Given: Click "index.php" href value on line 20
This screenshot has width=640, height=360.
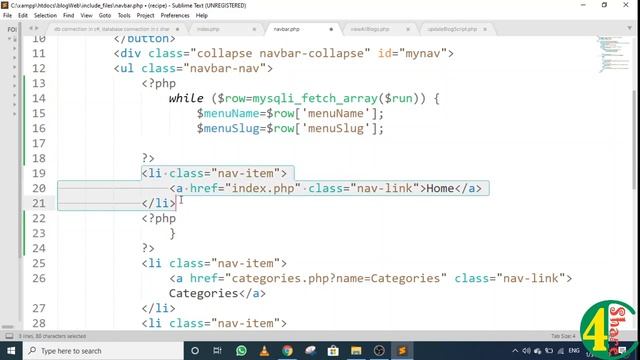Looking at the screenshot, I should pos(262,188).
